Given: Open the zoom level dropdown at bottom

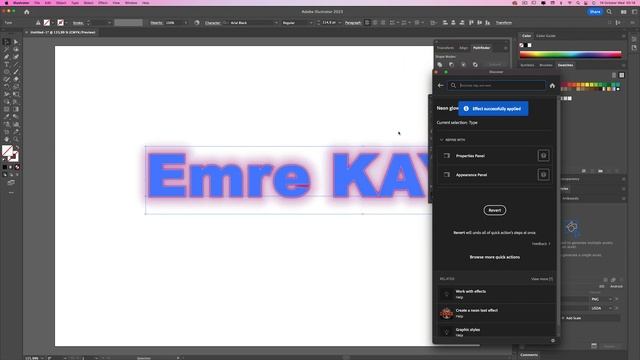Looking at the screenshot, I should point(42,358).
